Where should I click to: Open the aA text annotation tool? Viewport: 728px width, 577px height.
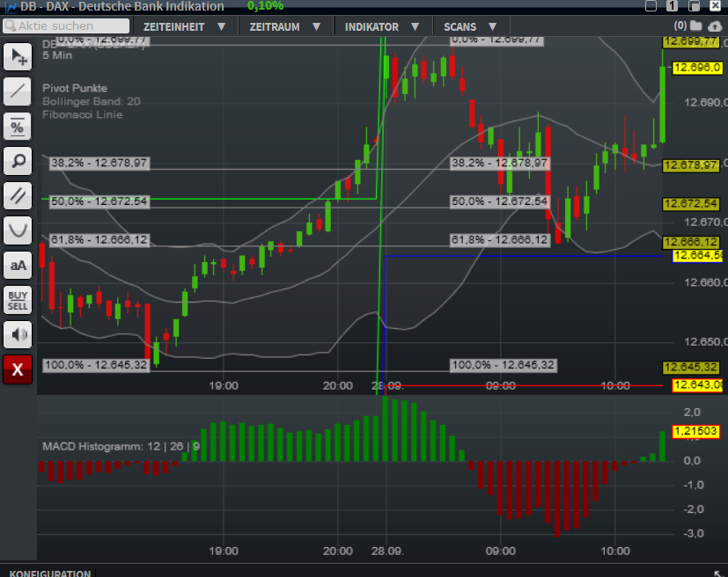(18, 265)
